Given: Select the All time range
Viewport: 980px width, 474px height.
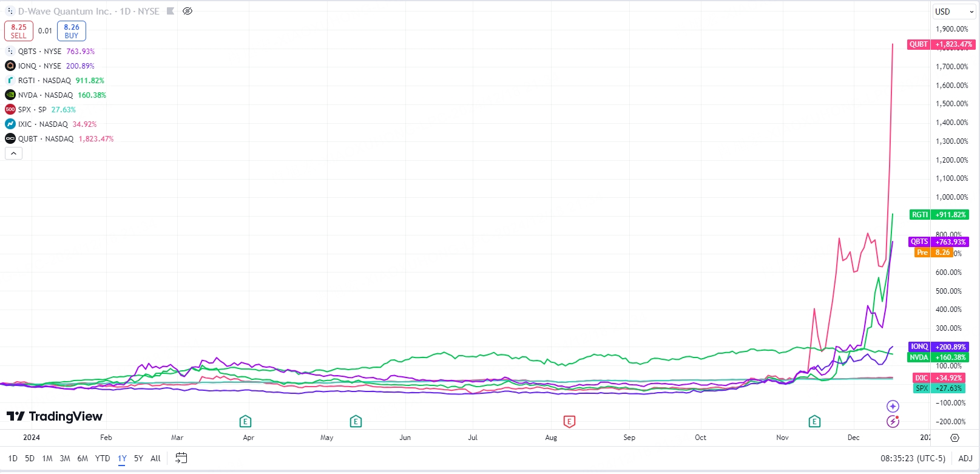Looking at the screenshot, I should (x=155, y=458).
